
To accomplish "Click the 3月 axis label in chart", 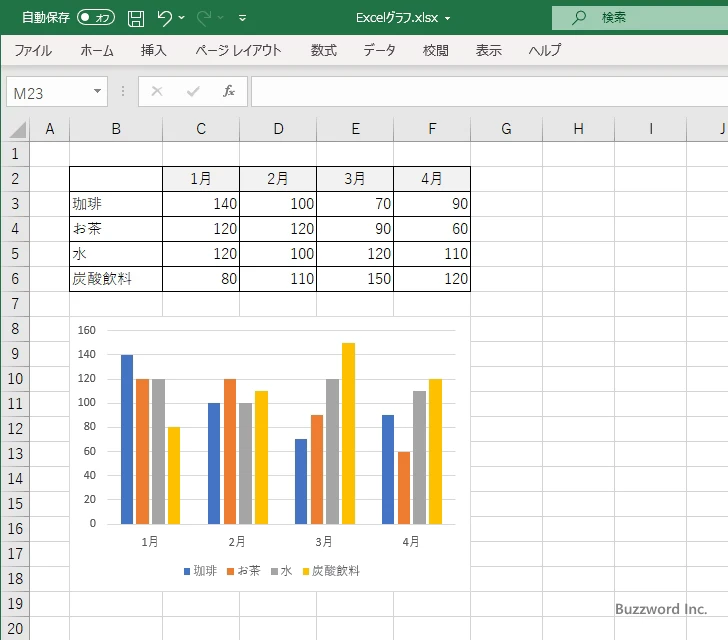I will (324, 542).
